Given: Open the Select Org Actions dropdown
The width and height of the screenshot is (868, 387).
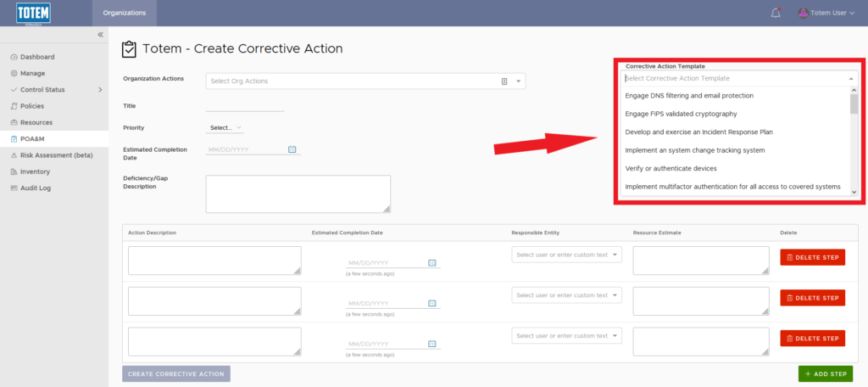Looking at the screenshot, I should tap(365, 81).
